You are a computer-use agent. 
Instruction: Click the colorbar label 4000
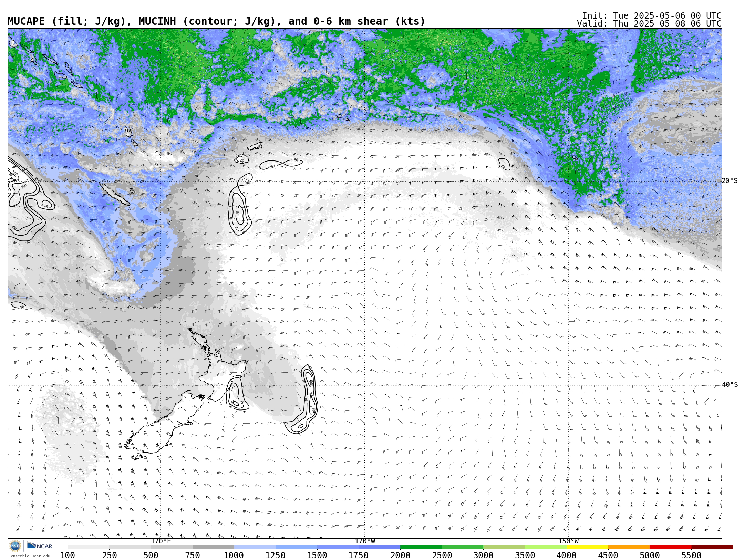[567, 556]
